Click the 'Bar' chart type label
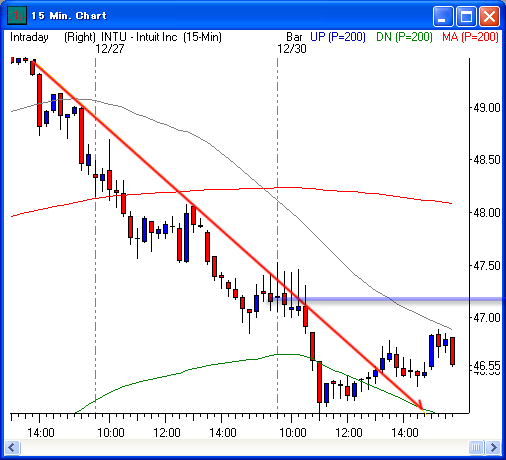The height and width of the screenshot is (460, 506). (294, 37)
